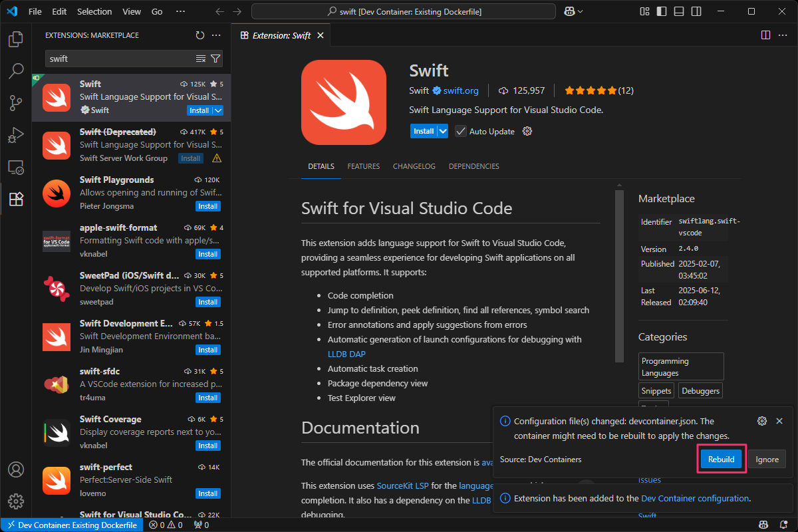Open the Accounts menu icon
Viewport: 798px width, 532px height.
(x=16, y=470)
